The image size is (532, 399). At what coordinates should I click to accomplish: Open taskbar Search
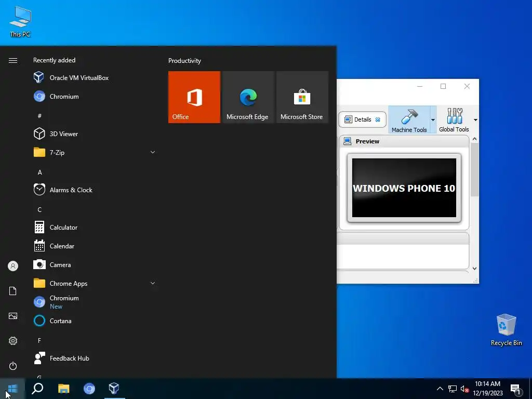point(37,389)
